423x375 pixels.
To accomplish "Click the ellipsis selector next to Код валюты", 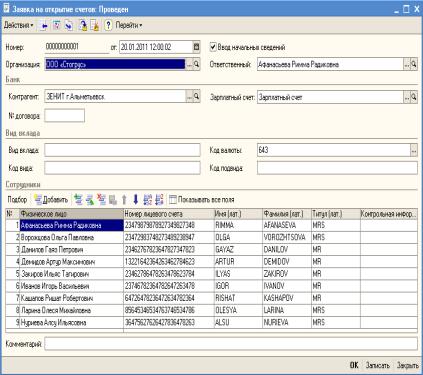I will click(414, 150).
